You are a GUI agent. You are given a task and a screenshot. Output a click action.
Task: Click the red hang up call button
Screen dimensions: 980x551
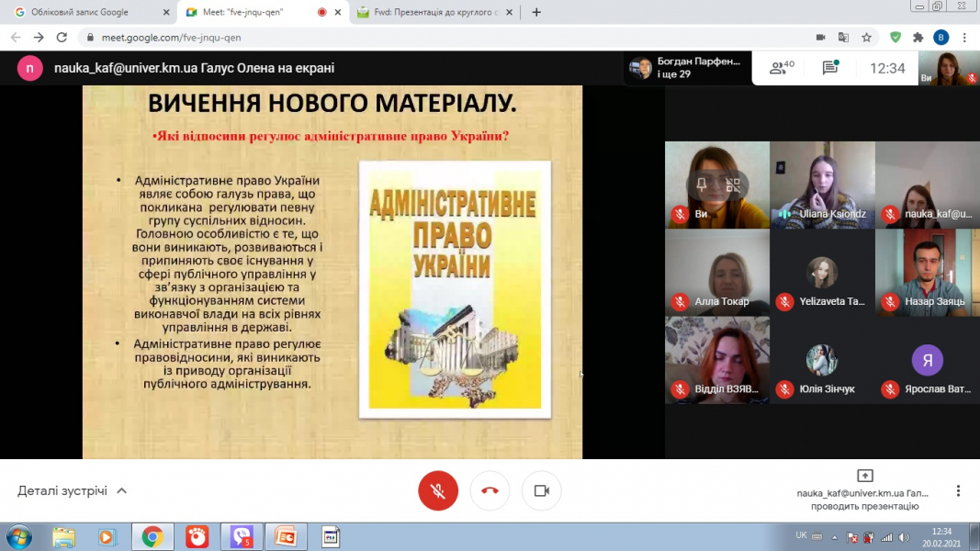pos(490,491)
